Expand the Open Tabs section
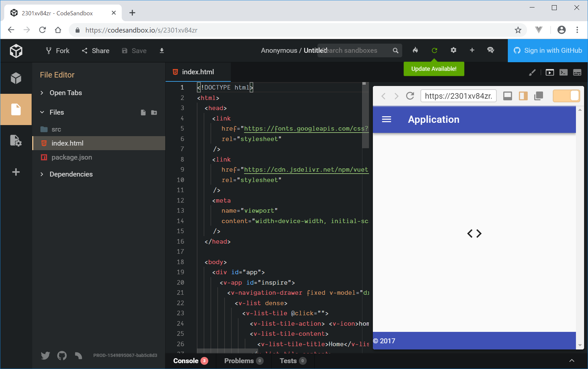The height and width of the screenshot is (369, 588). (66, 93)
